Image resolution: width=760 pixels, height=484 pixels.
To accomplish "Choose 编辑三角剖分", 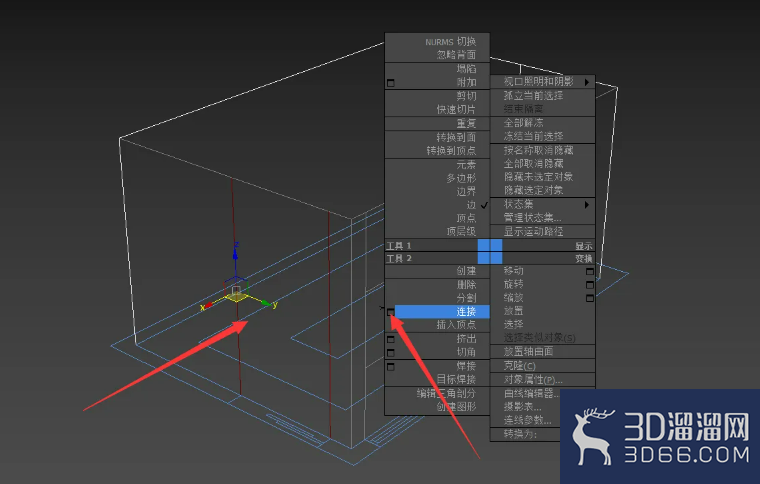I will pyautogui.click(x=446, y=393).
